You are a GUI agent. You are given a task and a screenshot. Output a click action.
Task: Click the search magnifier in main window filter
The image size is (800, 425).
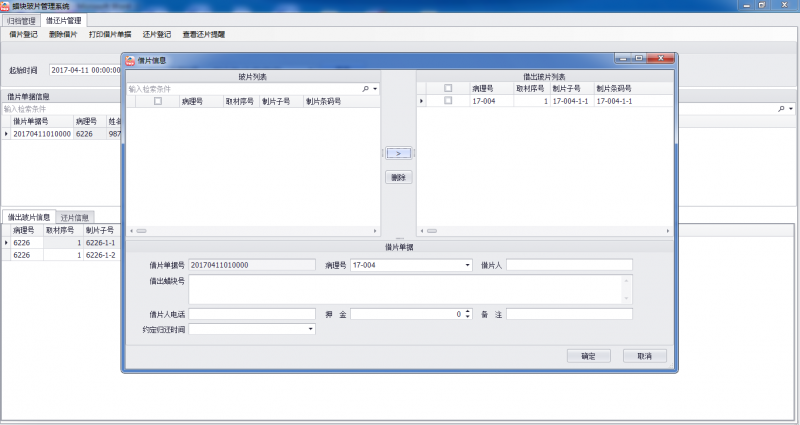click(782, 108)
